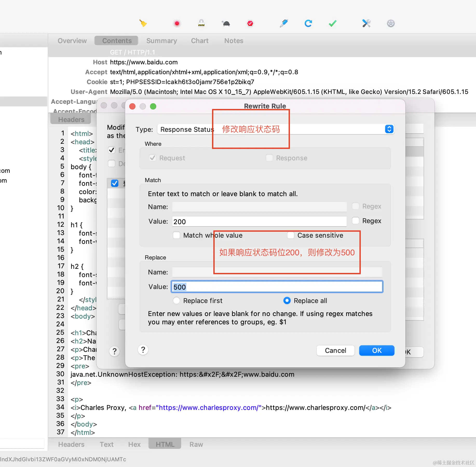Toggle the unchecked Debug checkbox in background window

[x=112, y=163]
